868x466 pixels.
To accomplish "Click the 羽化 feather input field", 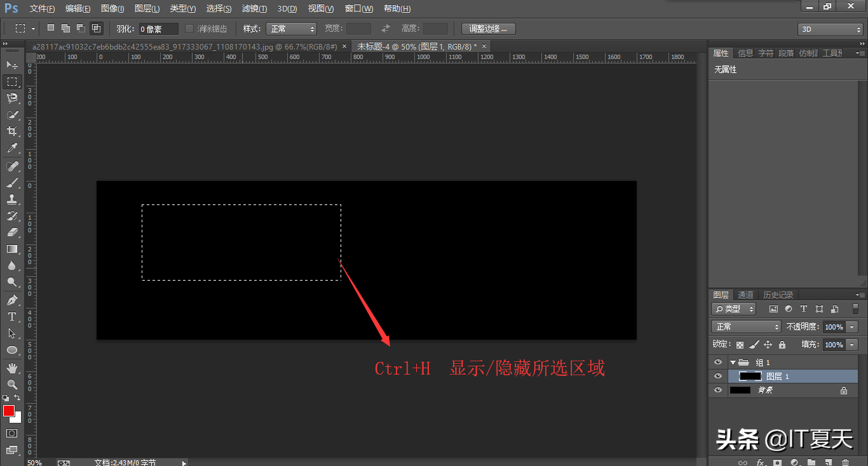I will coord(158,29).
